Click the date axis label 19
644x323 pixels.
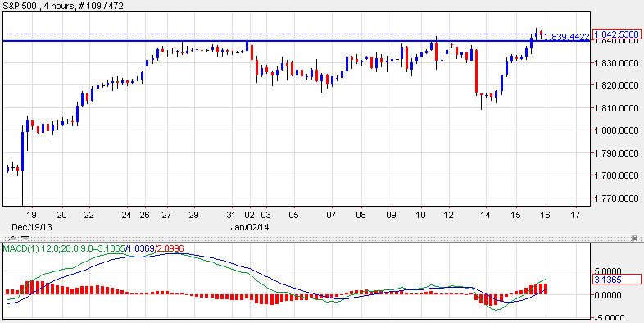point(32,215)
